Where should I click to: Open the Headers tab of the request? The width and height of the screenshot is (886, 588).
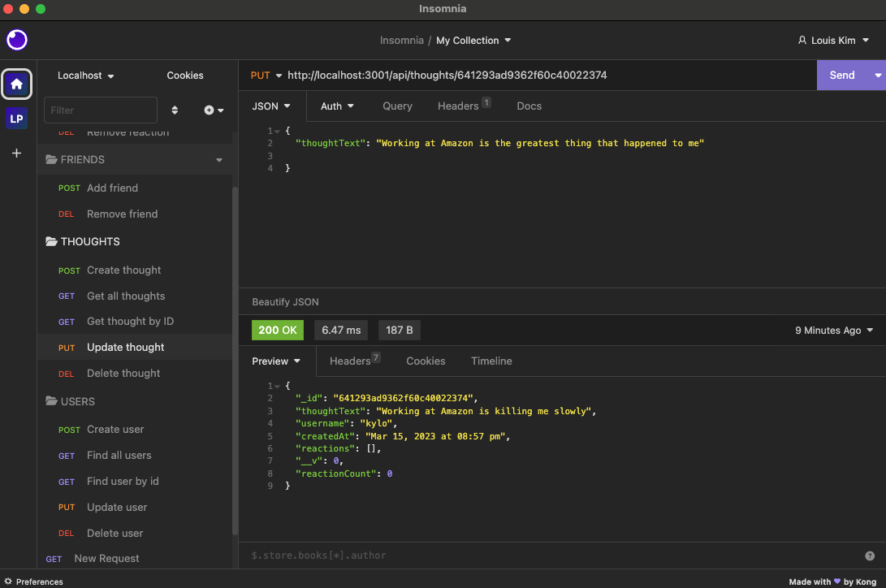coord(457,106)
